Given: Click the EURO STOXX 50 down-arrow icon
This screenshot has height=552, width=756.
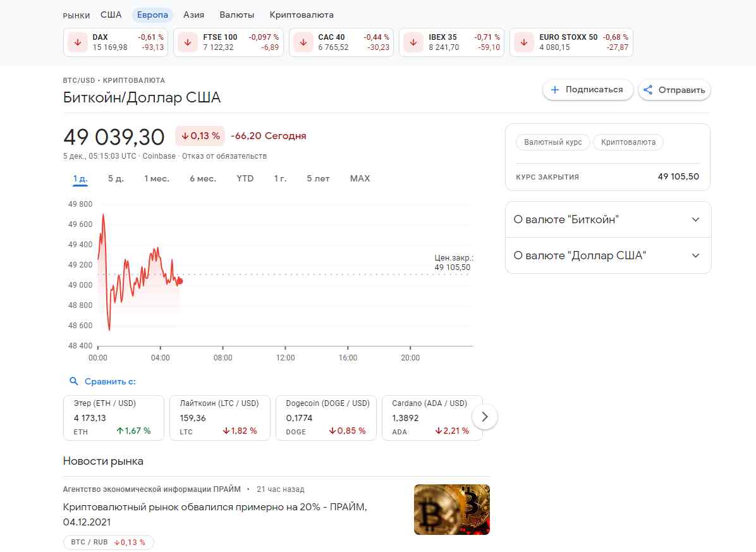Looking at the screenshot, I should (525, 42).
